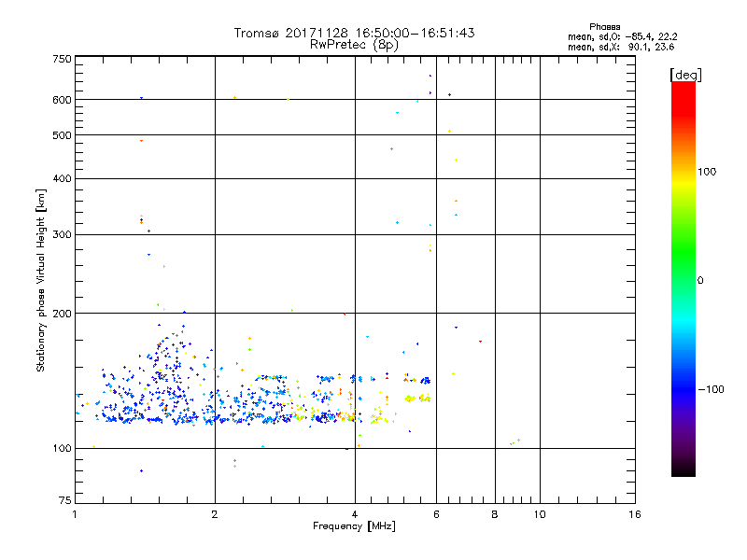Viewport: 747px width, 560px height.
Task: Click the colorbar tick label '100'
Action: [707, 172]
